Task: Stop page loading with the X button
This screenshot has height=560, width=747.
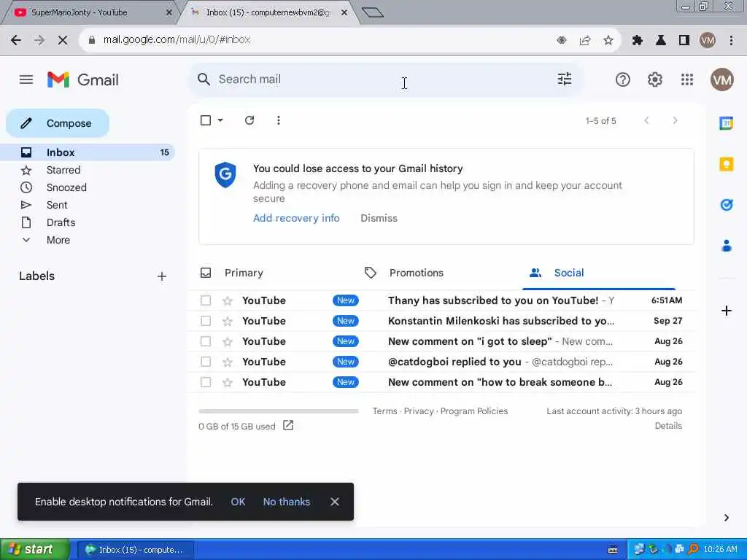Action: (x=63, y=40)
